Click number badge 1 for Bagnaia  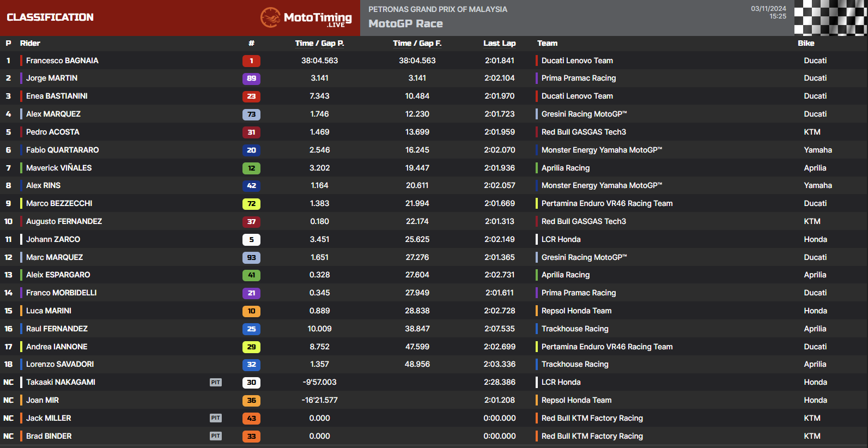pyautogui.click(x=251, y=61)
